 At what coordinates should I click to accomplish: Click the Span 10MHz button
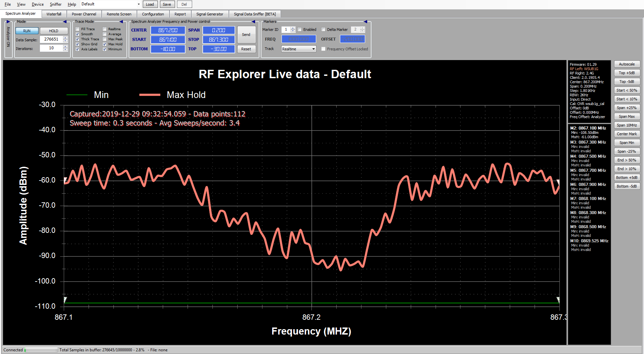(627, 125)
